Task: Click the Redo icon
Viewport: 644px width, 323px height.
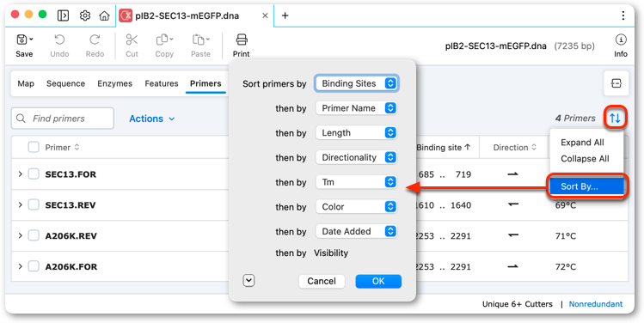Action: click(95, 40)
